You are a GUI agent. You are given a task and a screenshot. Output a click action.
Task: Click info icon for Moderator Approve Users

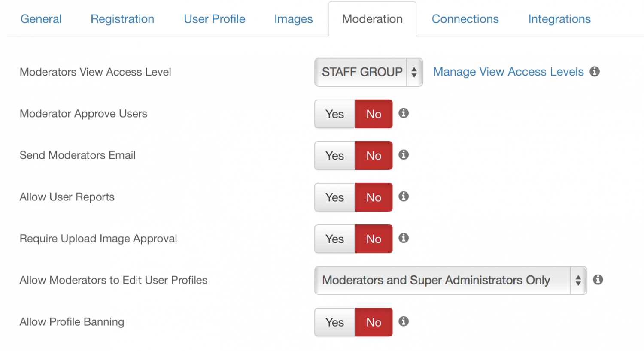(x=403, y=113)
